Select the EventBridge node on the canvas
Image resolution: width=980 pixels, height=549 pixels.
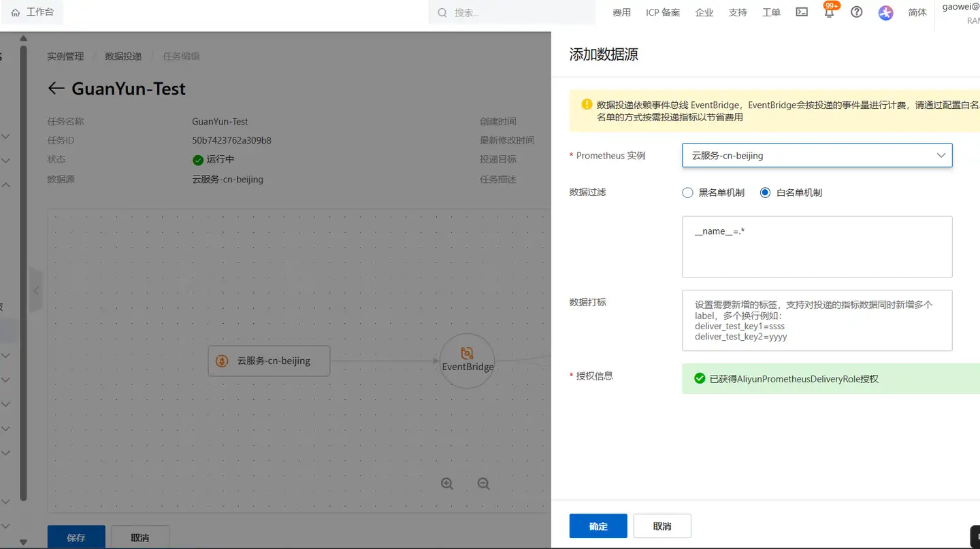click(467, 361)
